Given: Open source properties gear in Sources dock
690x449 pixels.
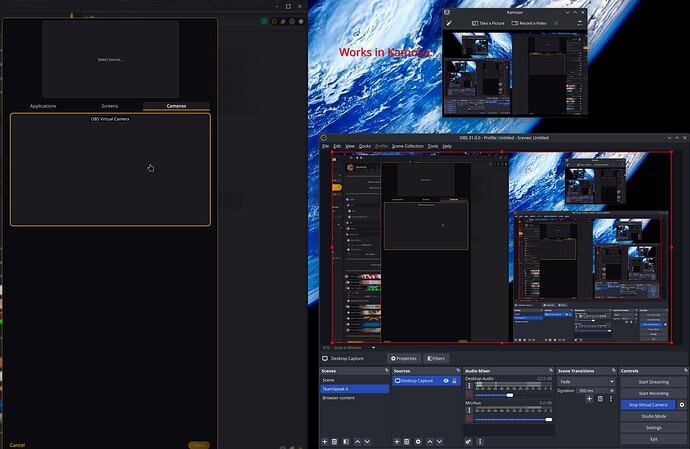Looking at the screenshot, I should (418, 442).
